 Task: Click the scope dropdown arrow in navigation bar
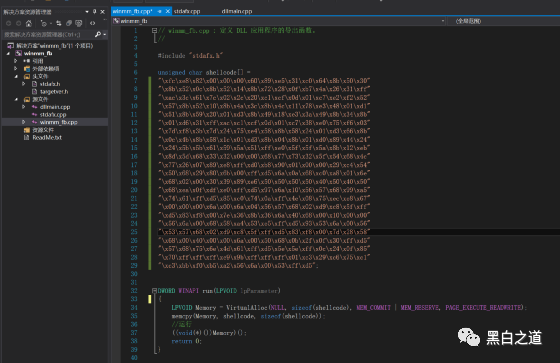443,21
